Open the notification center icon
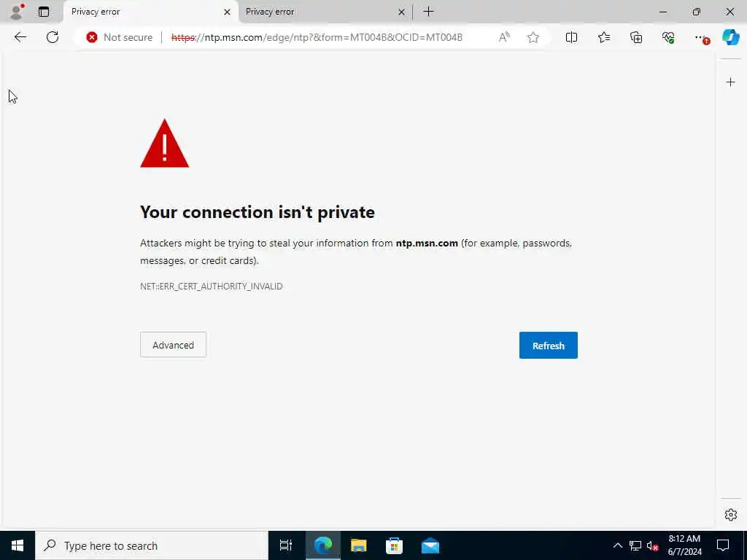747x560 pixels. point(723,545)
